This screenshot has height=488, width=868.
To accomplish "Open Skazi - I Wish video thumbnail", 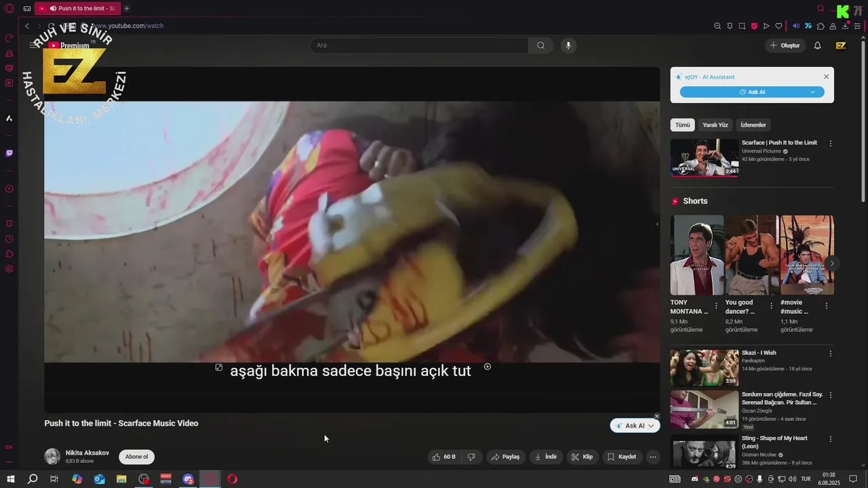I will (x=705, y=368).
